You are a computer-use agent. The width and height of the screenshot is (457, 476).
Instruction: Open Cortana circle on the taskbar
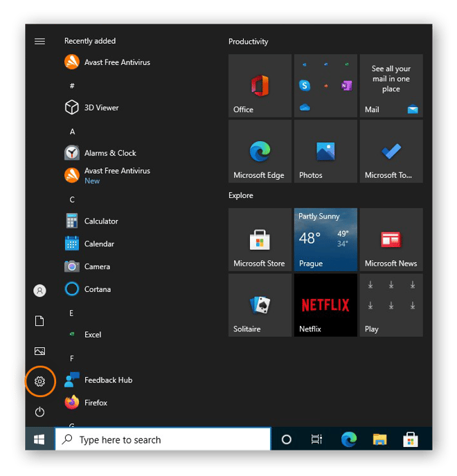(286, 439)
